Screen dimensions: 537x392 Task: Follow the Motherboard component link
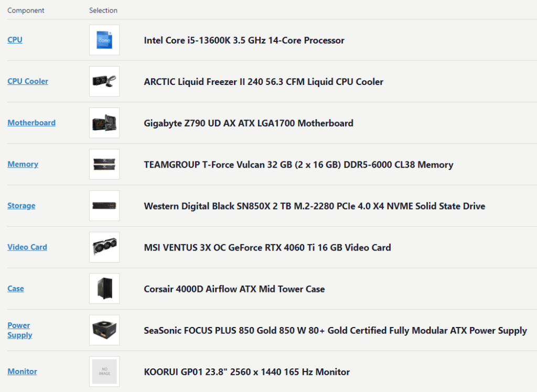pos(31,123)
